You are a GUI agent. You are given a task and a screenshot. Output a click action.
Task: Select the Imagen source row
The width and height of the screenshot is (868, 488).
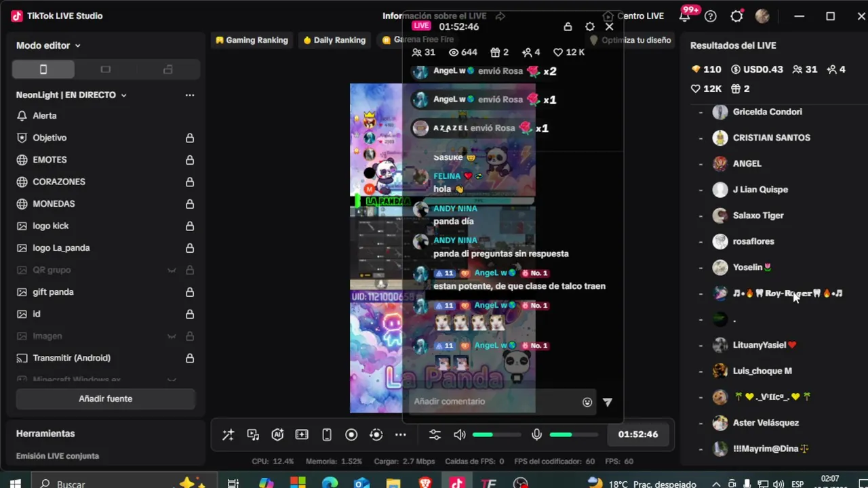[105, 336]
